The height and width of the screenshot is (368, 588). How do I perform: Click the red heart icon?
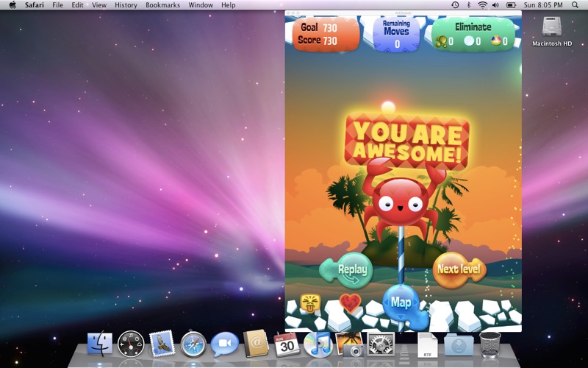[x=351, y=302]
